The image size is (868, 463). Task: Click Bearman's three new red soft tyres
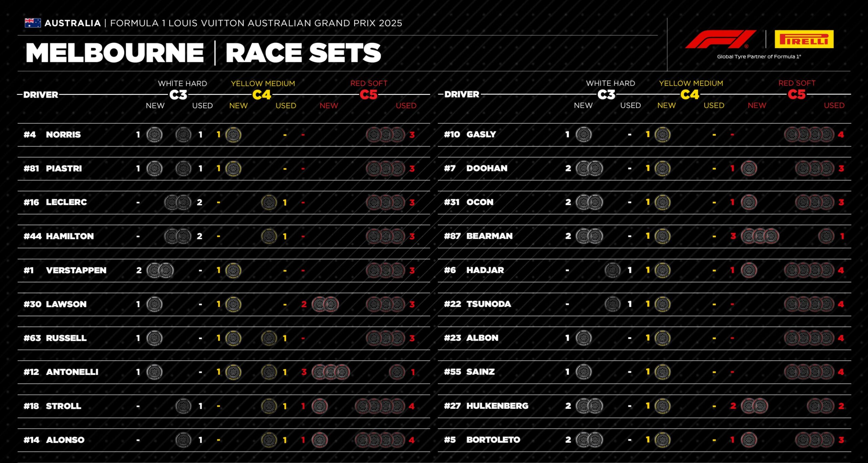tap(760, 236)
